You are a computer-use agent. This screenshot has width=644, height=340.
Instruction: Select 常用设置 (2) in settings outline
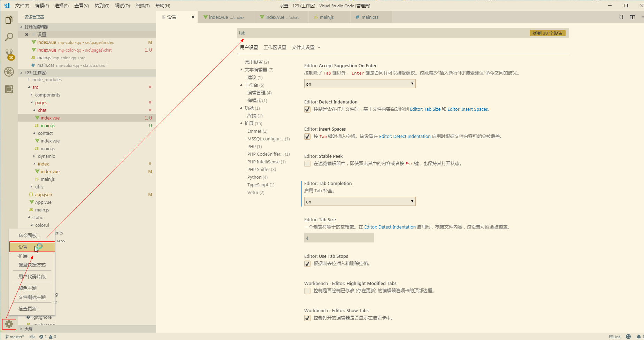click(x=257, y=62)
